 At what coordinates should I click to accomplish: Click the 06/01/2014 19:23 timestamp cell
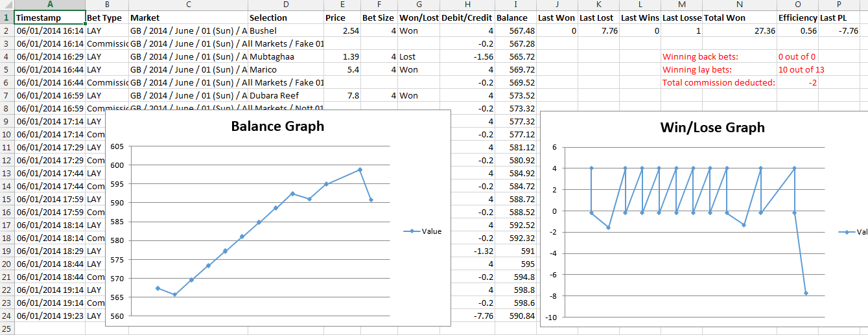50,316
